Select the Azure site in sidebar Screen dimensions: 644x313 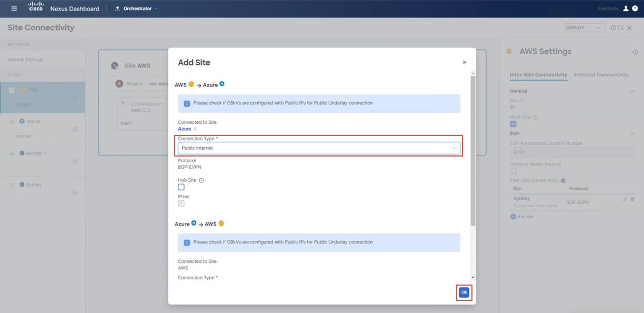click(x=43, y=129)
